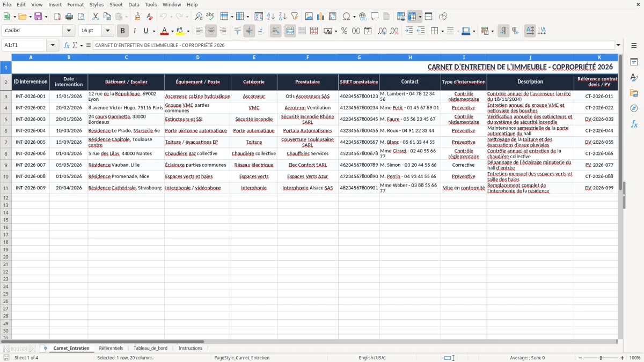This screenshot has height=362, width=644.
Task: Insert an image
Action: click(309, 17)
